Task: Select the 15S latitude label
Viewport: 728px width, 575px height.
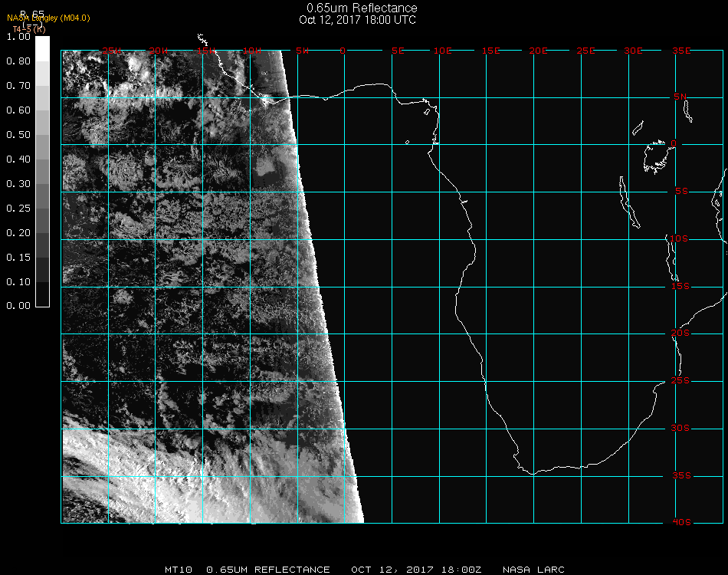Action: point(680,287)
